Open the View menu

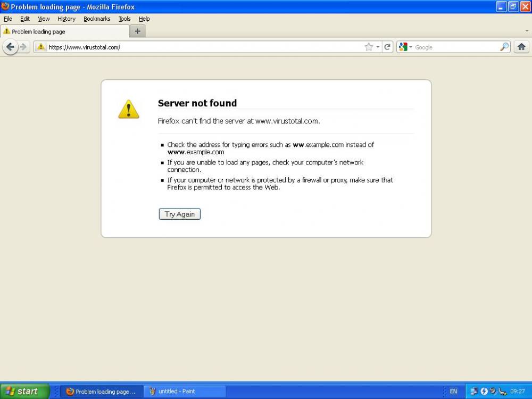pos(44,19)
